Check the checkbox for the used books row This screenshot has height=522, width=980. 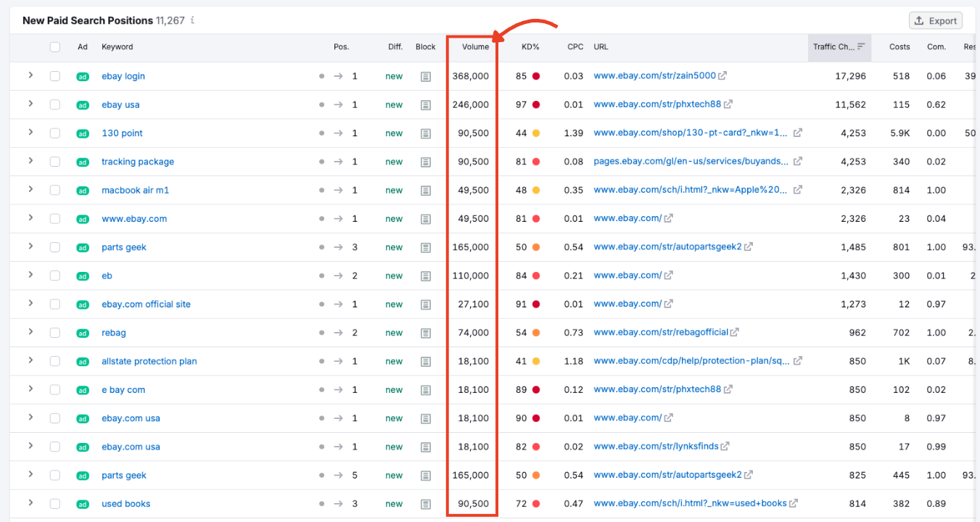pyautogui.click(x=54, y=503)
